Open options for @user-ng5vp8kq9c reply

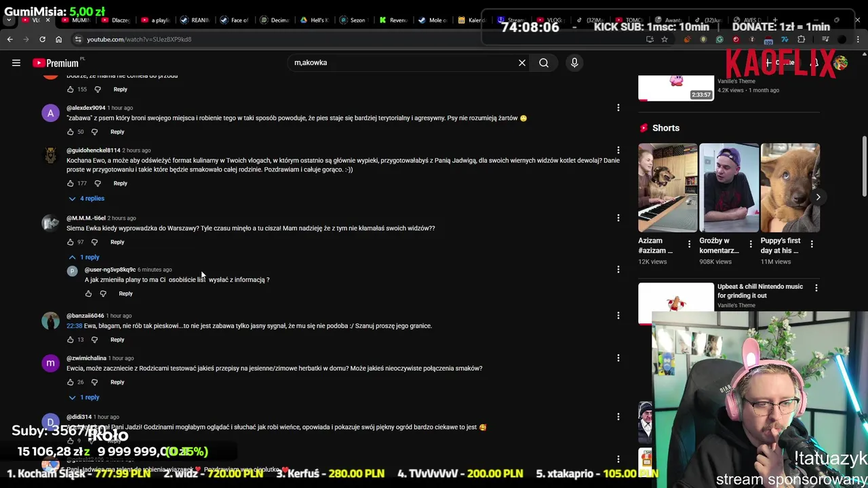click(x=618, y=270)
